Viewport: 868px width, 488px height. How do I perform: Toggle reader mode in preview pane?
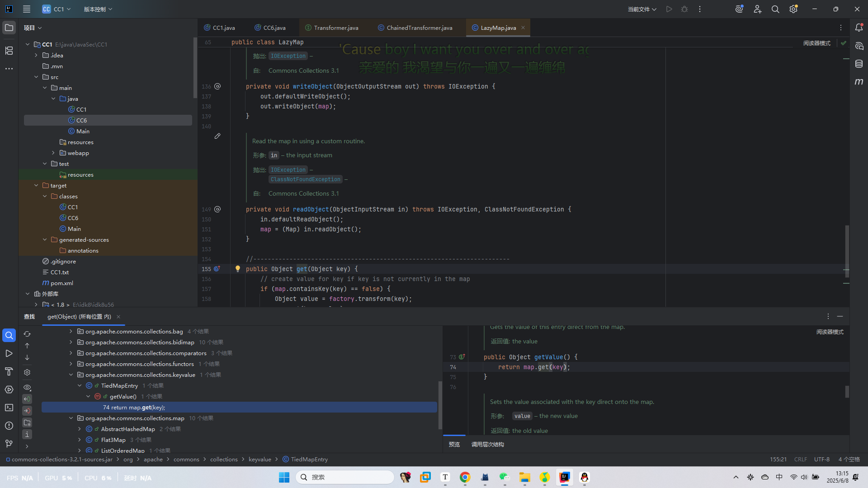(830, 332)
